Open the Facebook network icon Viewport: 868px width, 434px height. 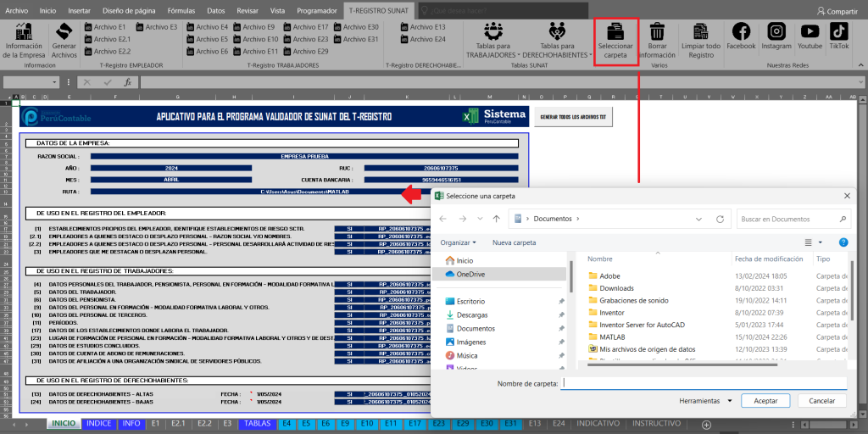tap(741, 36)
